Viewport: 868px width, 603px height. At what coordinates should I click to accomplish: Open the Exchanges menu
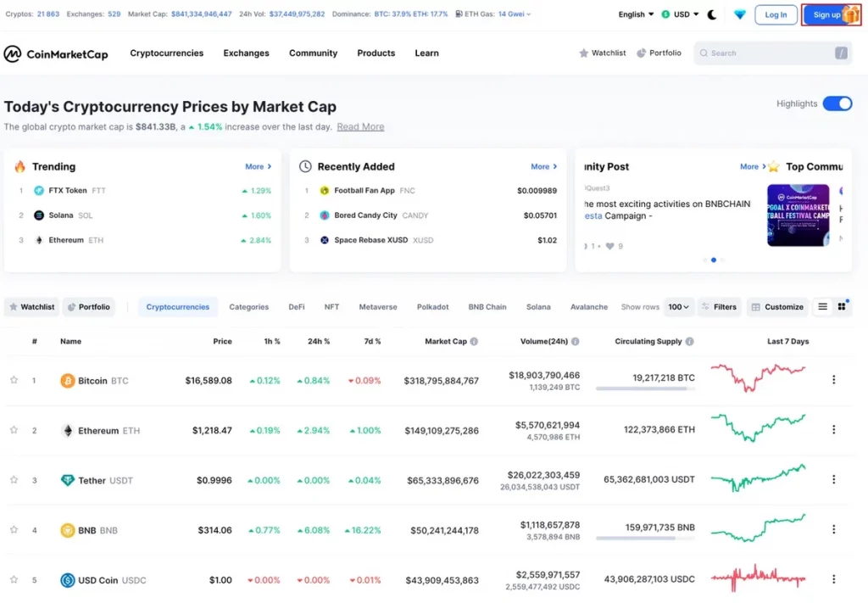point(246,53)
